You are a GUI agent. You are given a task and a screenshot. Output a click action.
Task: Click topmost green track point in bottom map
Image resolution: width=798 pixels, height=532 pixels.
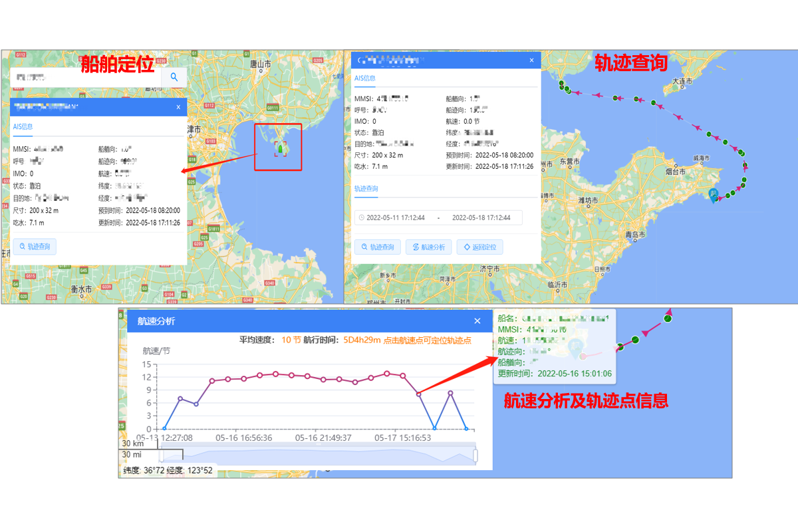point(668,319)
